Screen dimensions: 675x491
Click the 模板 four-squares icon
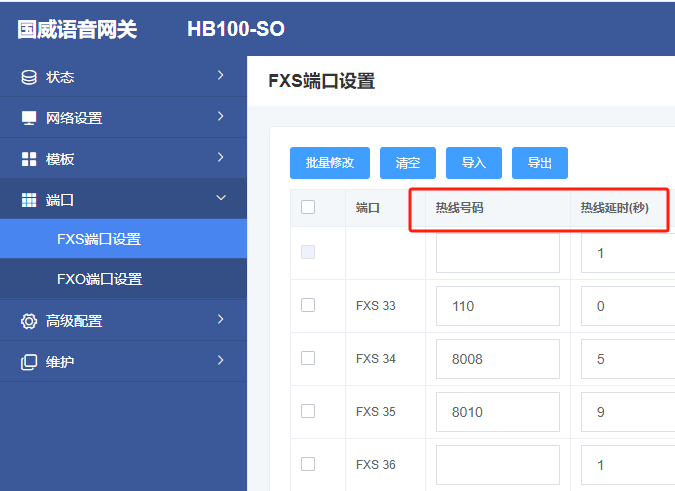[29, 159]
